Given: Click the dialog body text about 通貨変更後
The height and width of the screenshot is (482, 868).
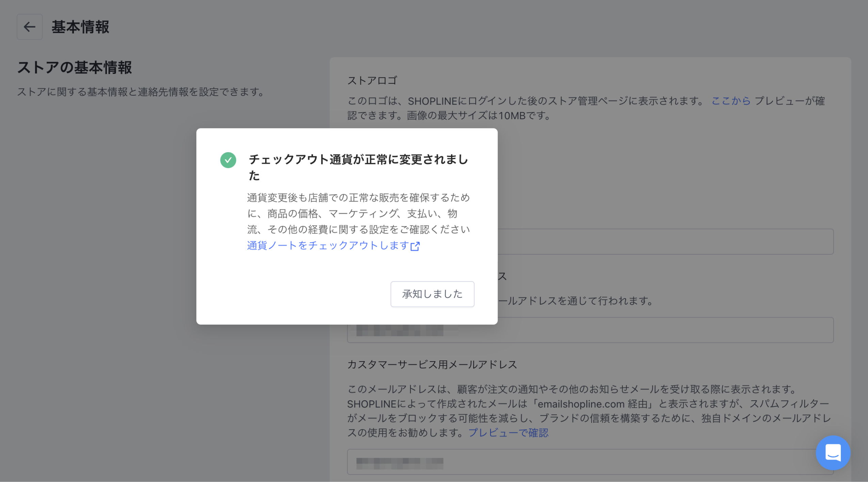Looking at the screenshot, I should pos(359,213).
